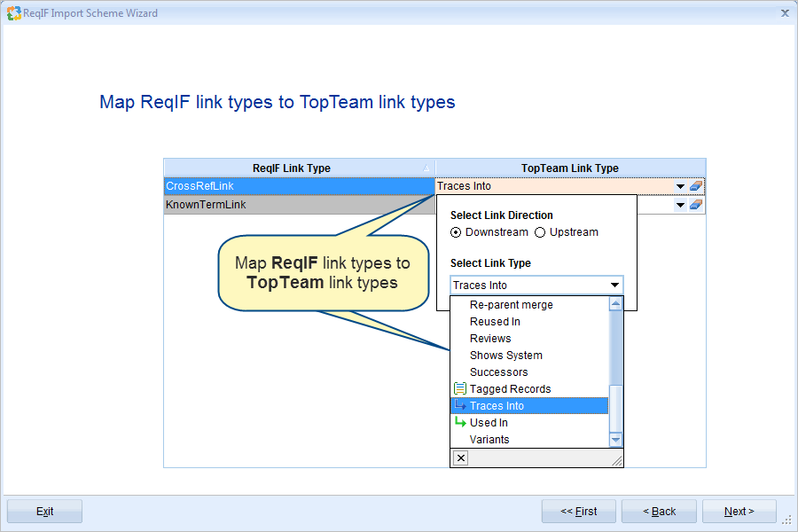The width and height of the screenshot is (798, 532).
Task: Click the Tagged Records list icon
Action: coord(459,388)
